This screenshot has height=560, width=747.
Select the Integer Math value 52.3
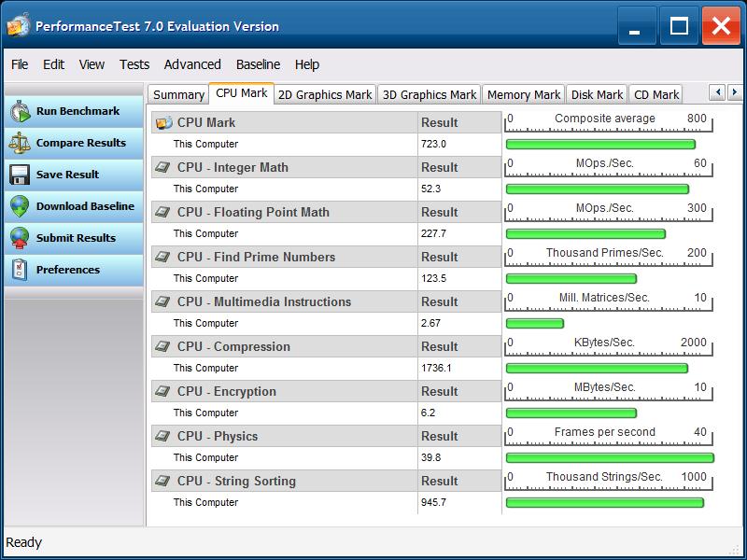point(430,189)
